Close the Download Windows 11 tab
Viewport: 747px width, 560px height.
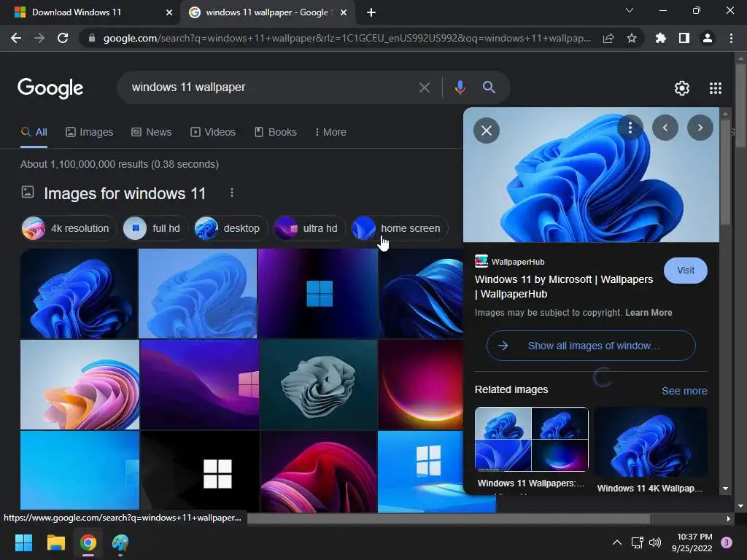click(169, 12)
